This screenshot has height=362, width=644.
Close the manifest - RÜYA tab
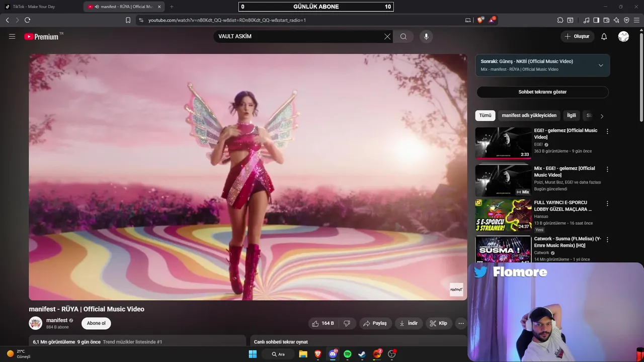(159, 7)
